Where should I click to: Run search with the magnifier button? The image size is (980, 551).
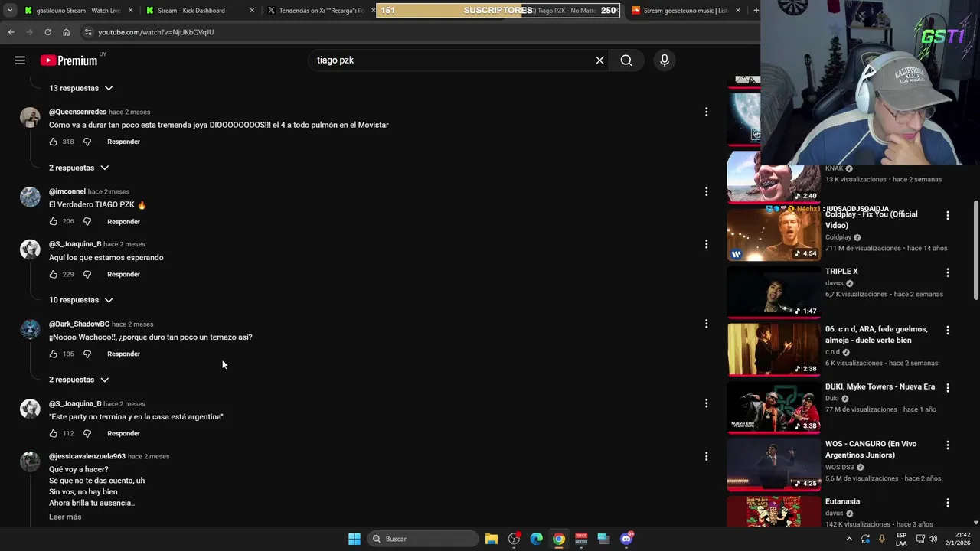pyautogui.click(x=626, y=60)
